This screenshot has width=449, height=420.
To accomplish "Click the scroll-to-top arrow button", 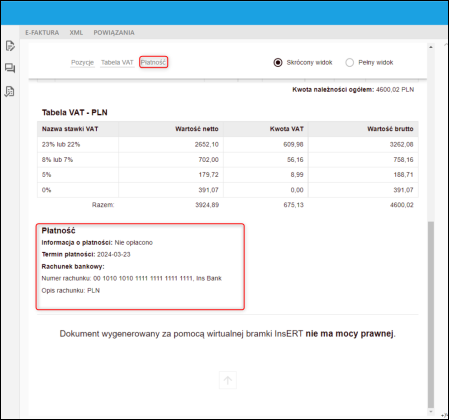I will tap(228, 380).
